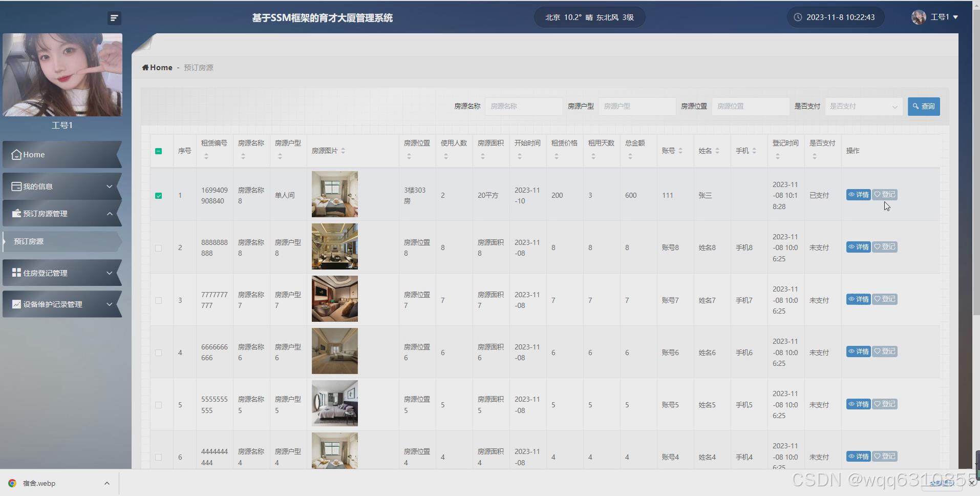This screenshot has height=496, width=980.
Task: Check the row 3 checkbox
Action: coord(159,300)
